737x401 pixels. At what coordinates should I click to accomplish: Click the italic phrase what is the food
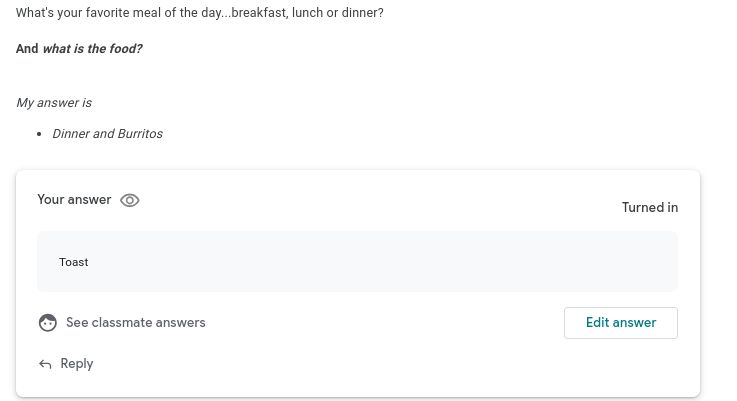(x=92, y=48)
